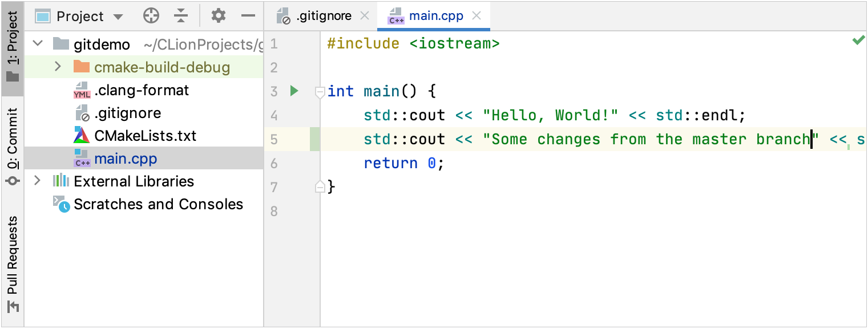
Task: Click the locate/select opened file crosshair icon
Action: (151, 16)
